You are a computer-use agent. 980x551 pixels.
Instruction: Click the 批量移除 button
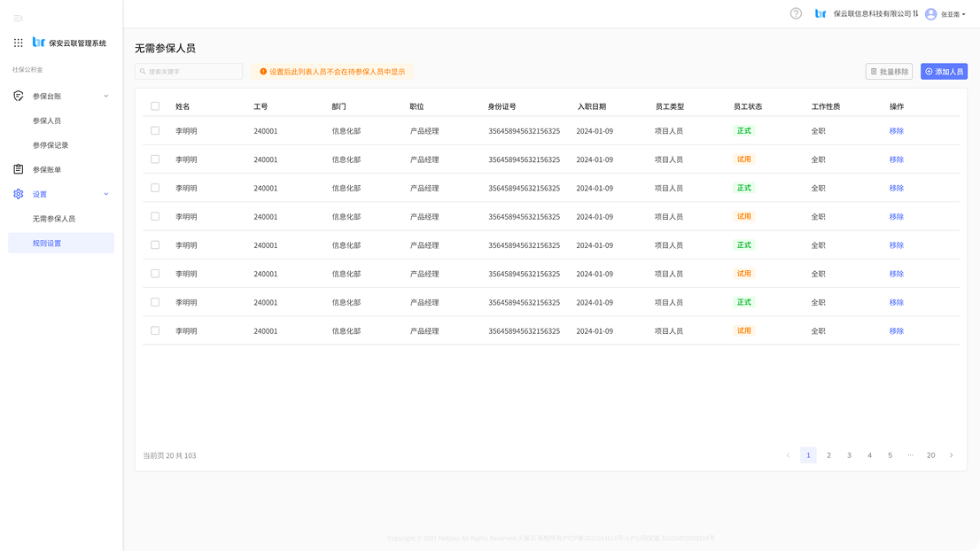pos(889,72)
